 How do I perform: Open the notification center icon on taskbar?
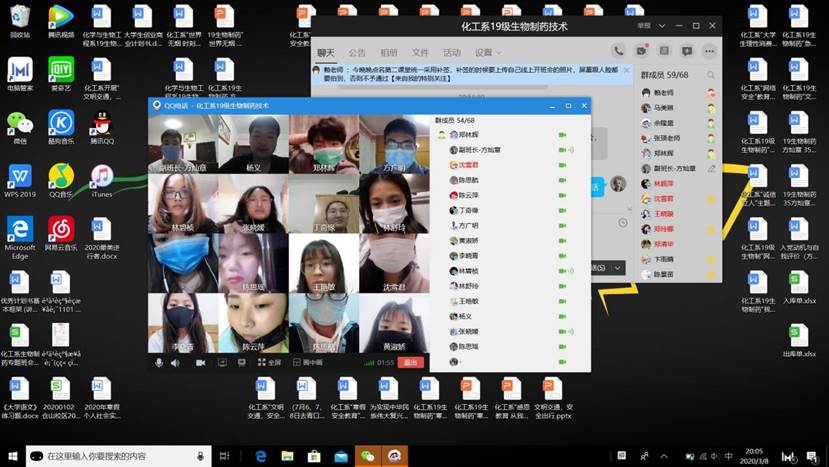[x=813, y=456]
